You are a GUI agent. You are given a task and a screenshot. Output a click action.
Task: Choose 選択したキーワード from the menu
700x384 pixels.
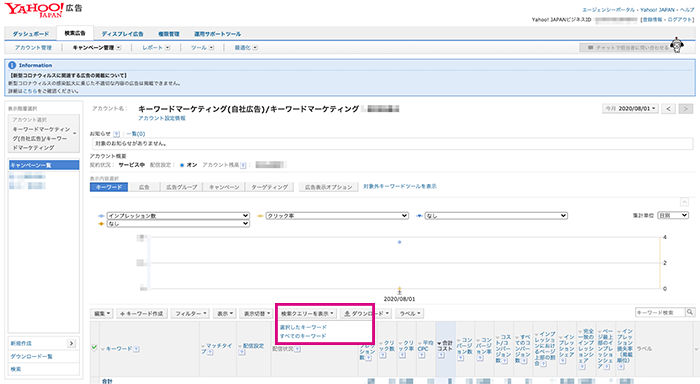[x=303, y=327]
